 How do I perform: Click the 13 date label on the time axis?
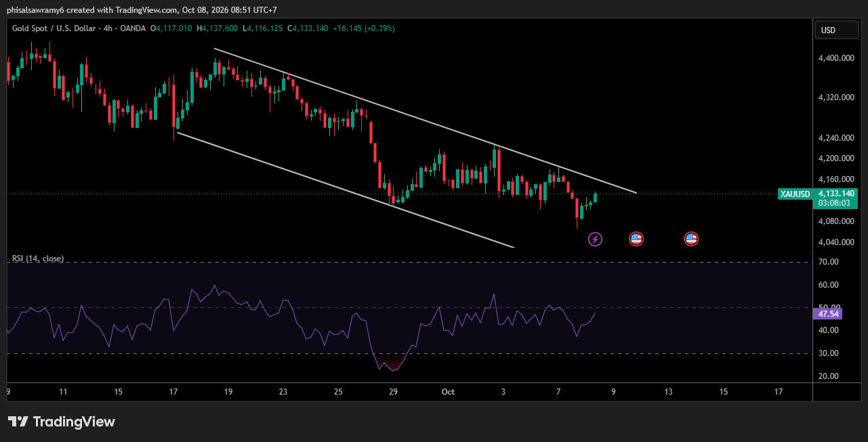point(669,392)
